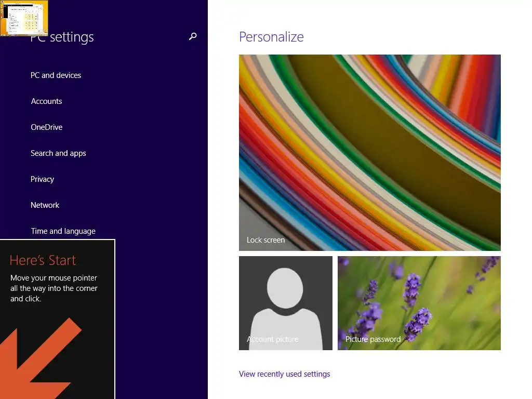Open the Account picture tile label
532x399 pixels.
(273, 339)
